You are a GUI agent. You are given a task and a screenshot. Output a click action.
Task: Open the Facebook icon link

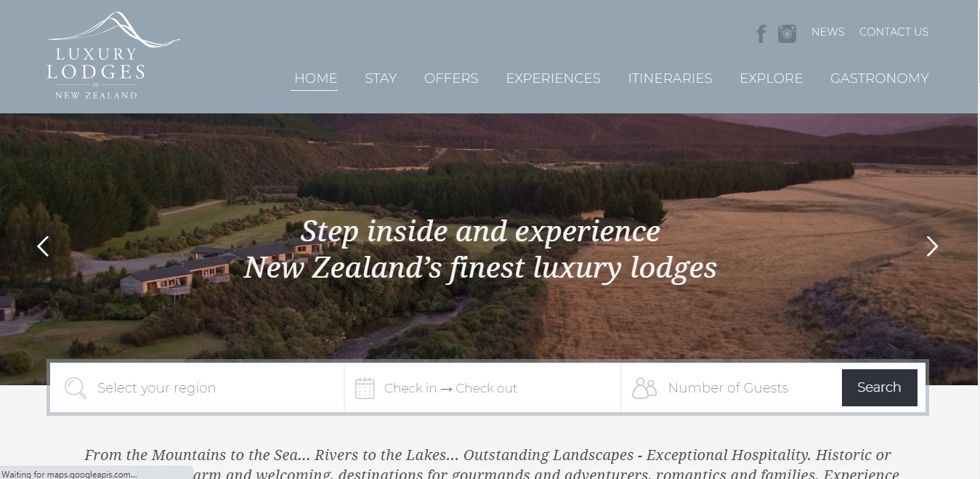point(761,33)
